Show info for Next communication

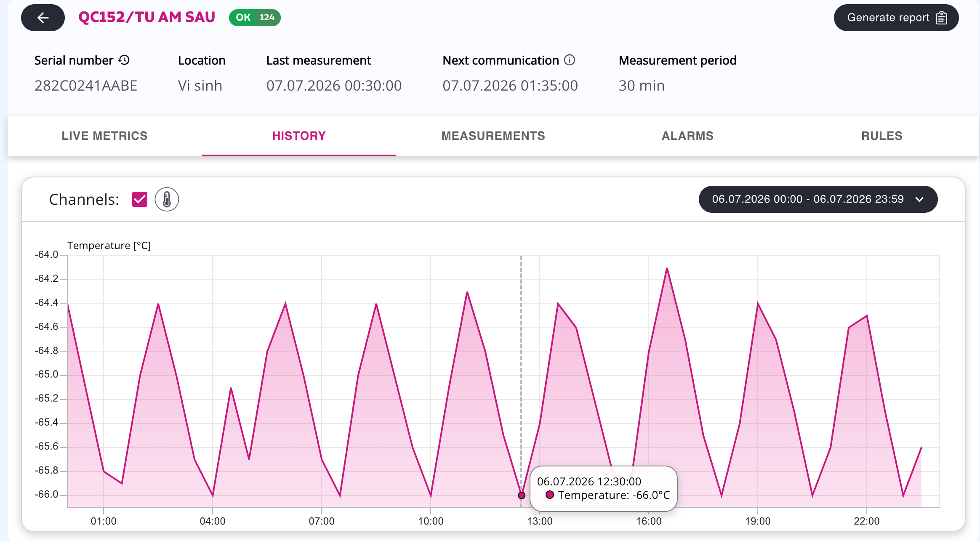point(570,60)
